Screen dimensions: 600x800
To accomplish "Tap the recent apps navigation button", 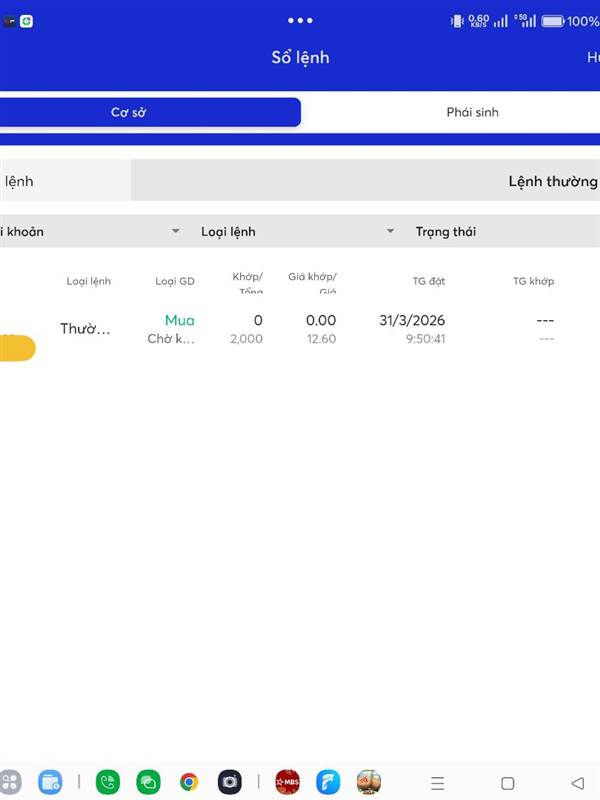I will point(438,783).
